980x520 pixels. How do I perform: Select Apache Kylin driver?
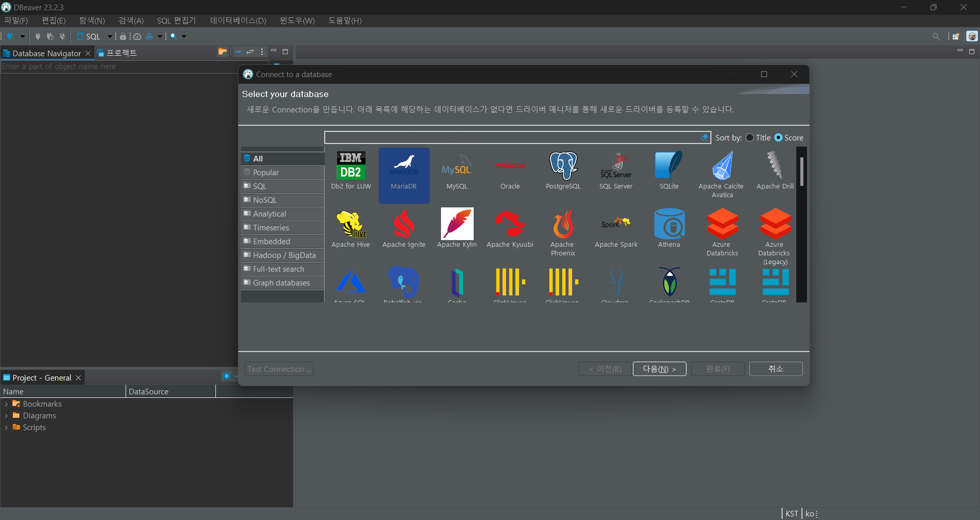pos(457,229)
